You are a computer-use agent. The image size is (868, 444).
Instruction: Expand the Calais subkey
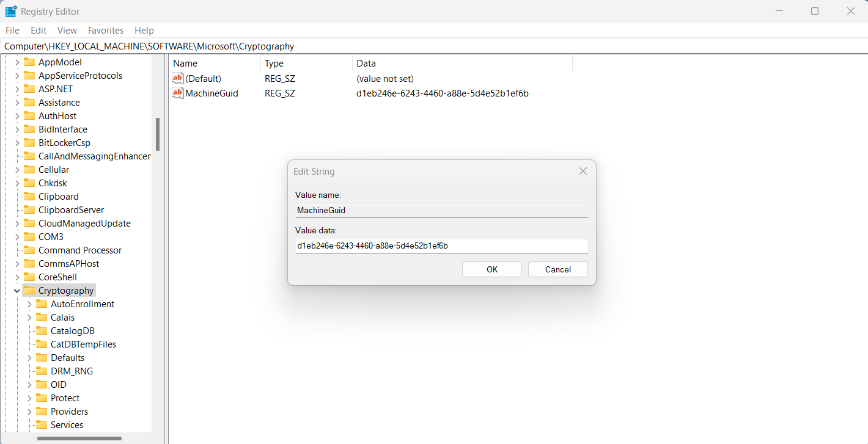[x=29, y=318]
